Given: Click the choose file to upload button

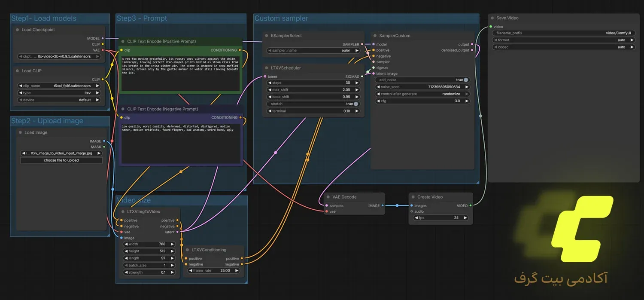Looking at the screenshot, I should (x=61, y=160).
